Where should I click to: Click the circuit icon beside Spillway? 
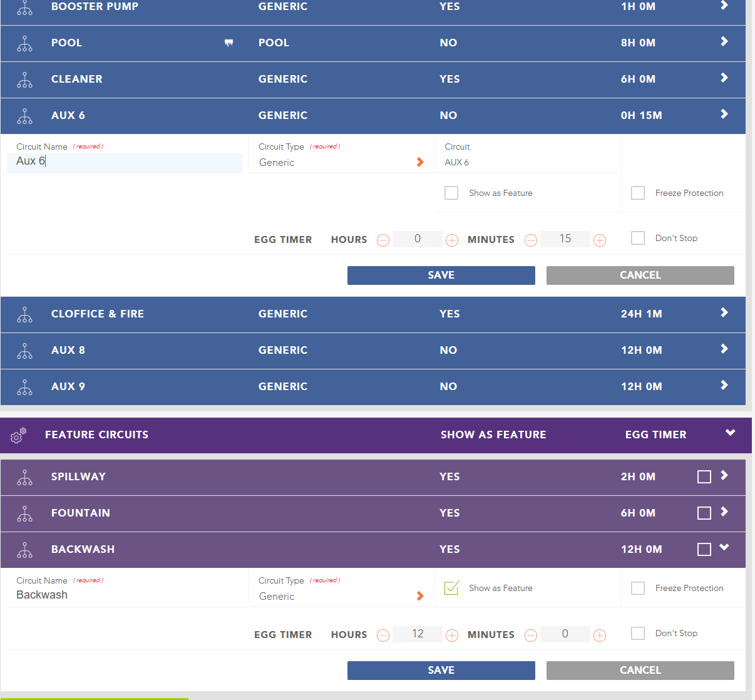24,478
